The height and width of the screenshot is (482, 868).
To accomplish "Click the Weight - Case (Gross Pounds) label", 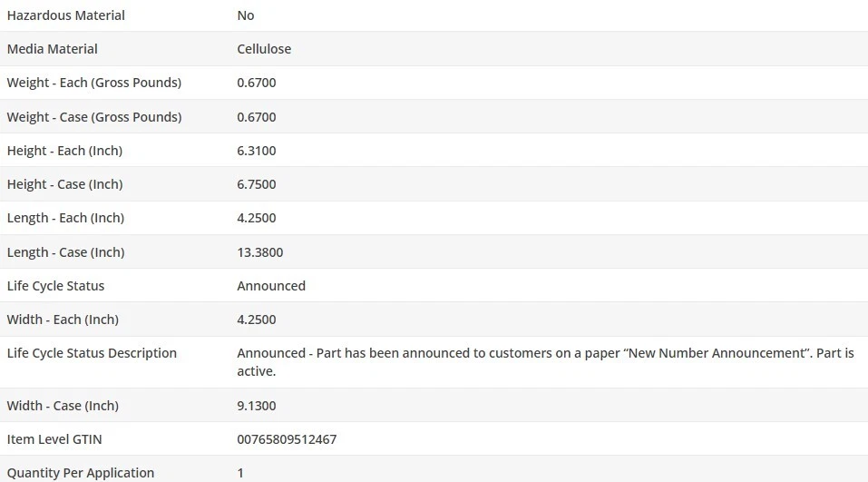I will pyautogui.click(x=94, y=117).
